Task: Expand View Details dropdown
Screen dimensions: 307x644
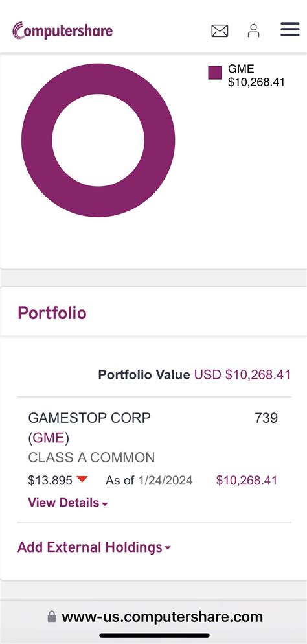Action: [68, 503]
